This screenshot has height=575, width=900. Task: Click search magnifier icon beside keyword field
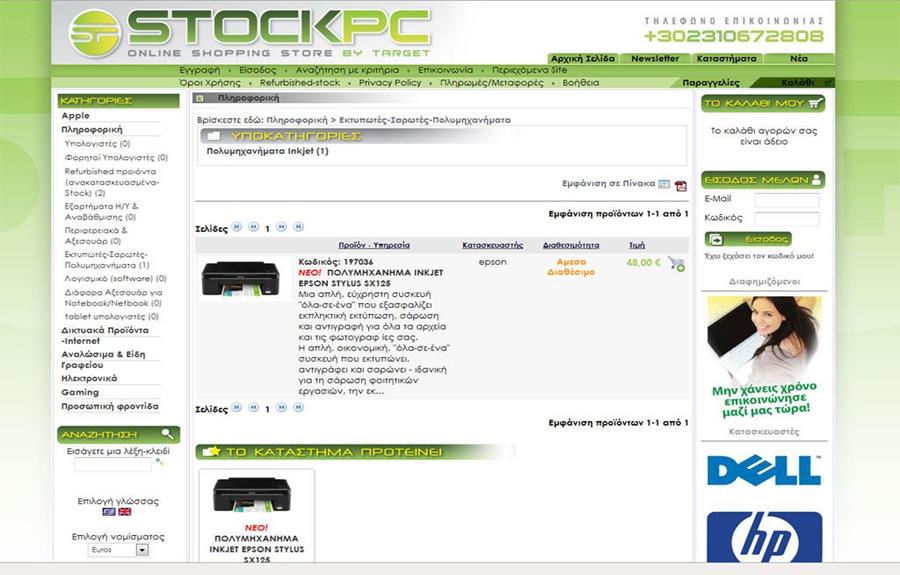159,462
